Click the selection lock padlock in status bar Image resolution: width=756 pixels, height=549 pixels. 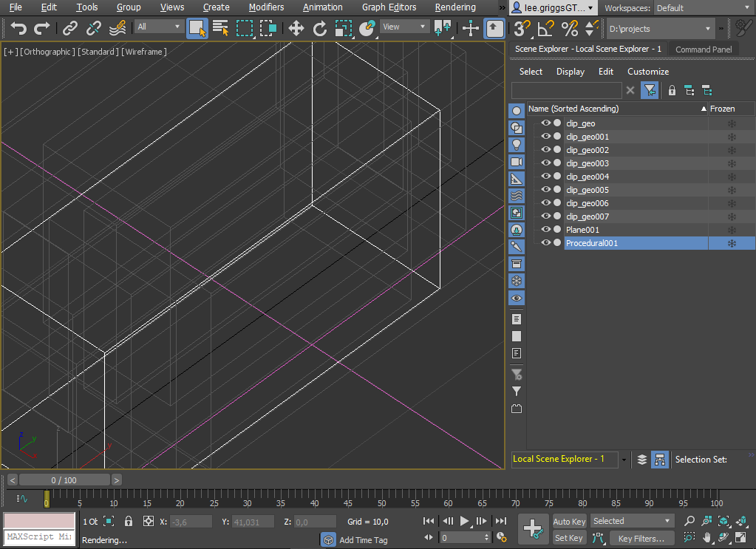click(x=129, y=522)
